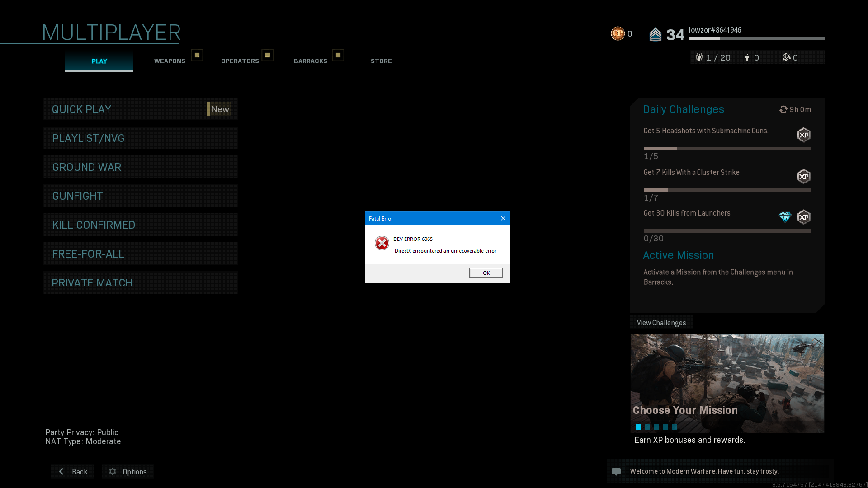Click the Headshots challenge progress bar
The width and height of the screenshot is (868, 488).
pyautogui.click(x=727, y=149)
